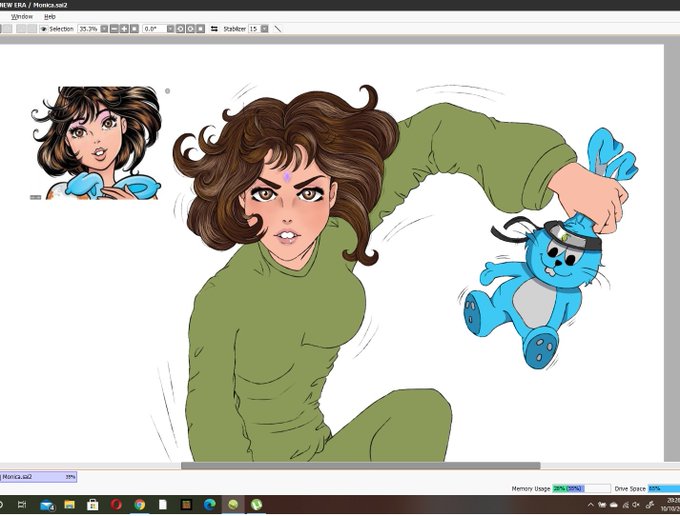
Task: Click the zoom out minus icon
Action: coord(114,29)
